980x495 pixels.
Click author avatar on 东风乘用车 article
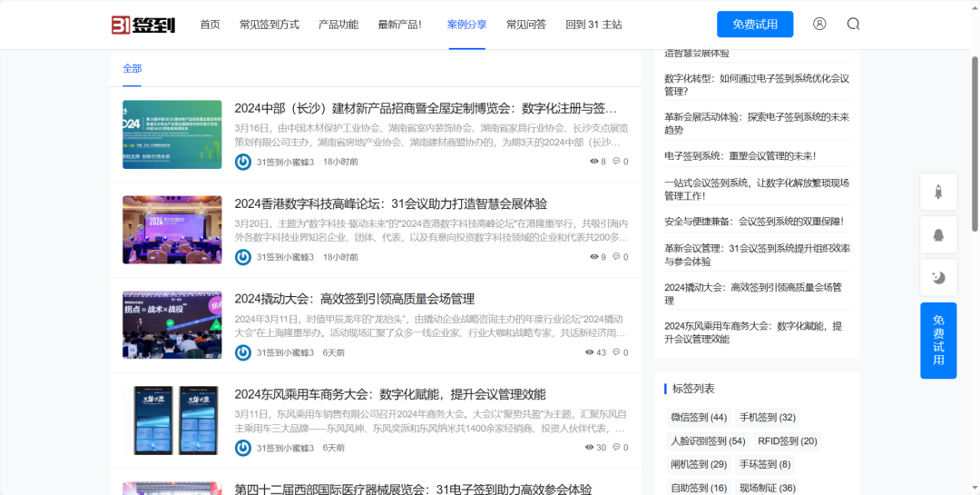click(x=243, y=448)
